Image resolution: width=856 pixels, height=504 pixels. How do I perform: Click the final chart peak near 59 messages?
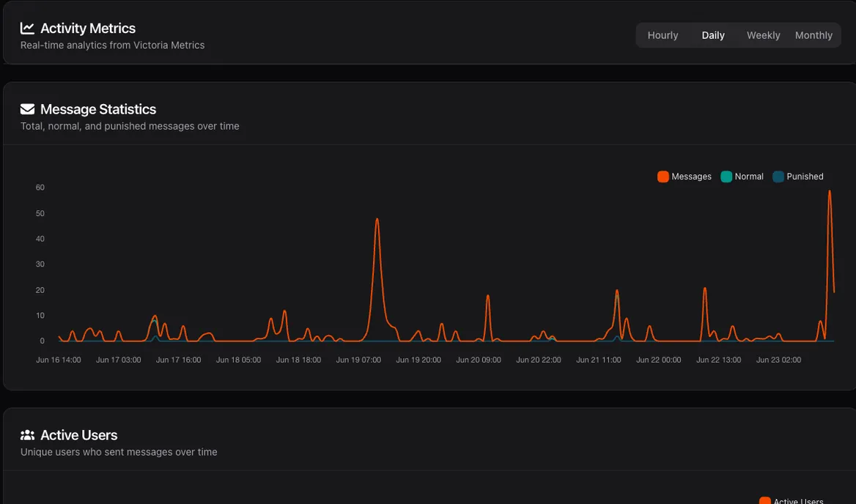point(830,191)
